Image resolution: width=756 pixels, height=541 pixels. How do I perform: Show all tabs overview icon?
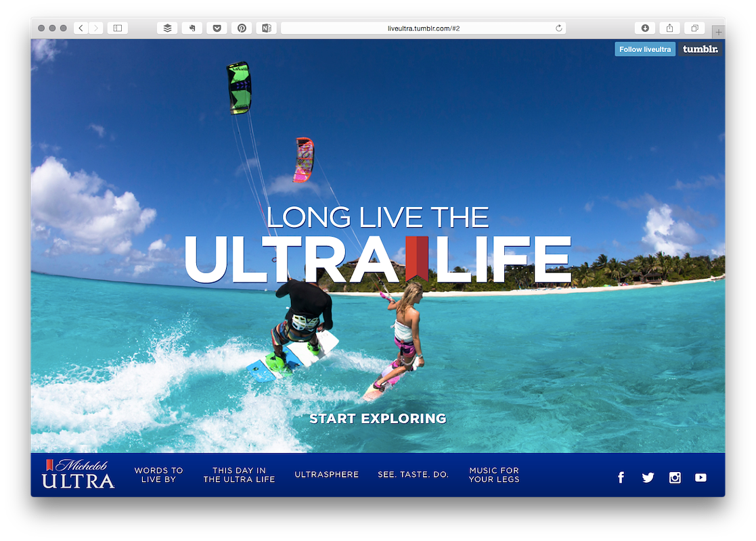[x=695, y=28]
